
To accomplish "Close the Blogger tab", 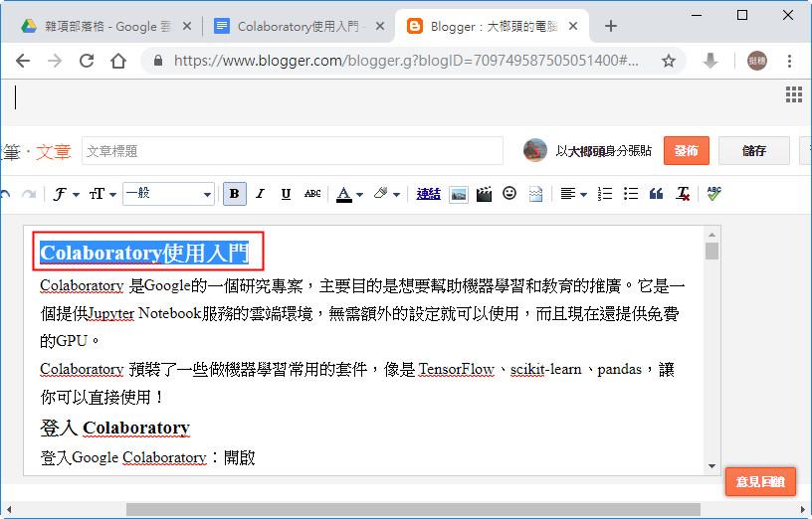I will pos(573,26).
